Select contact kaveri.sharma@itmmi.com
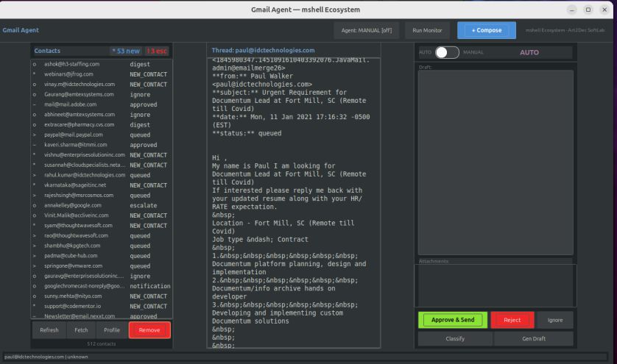 tap(102, 145)
